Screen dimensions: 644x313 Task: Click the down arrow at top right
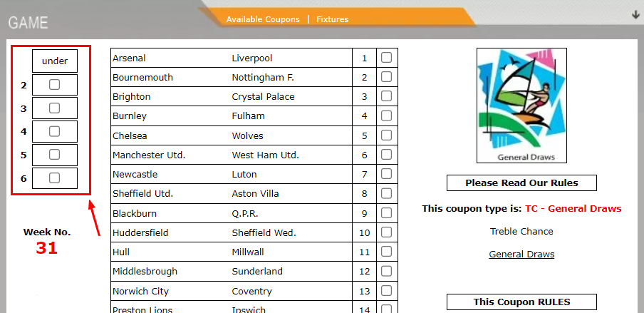point(635,14)
